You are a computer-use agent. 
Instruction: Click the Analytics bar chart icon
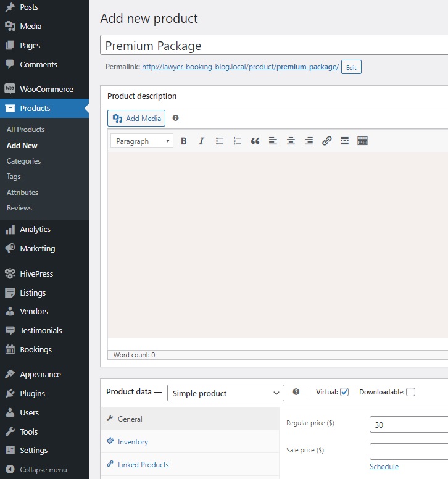tap(10, 230)
